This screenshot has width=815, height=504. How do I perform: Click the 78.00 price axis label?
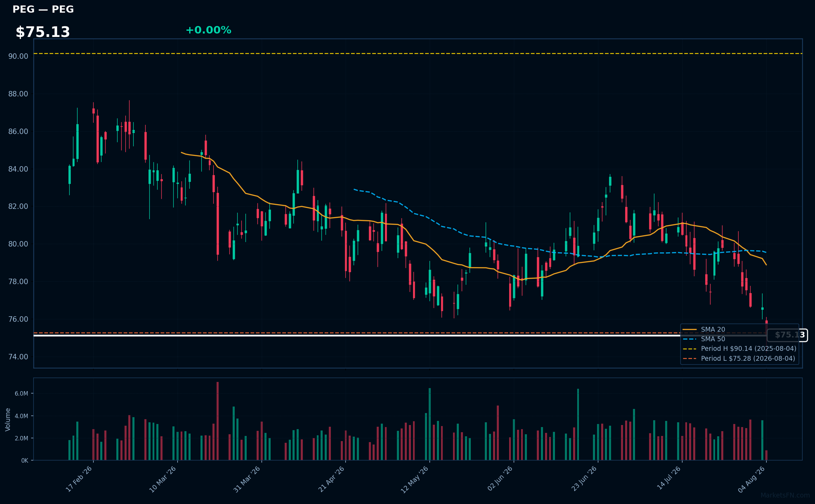[18, 282]
